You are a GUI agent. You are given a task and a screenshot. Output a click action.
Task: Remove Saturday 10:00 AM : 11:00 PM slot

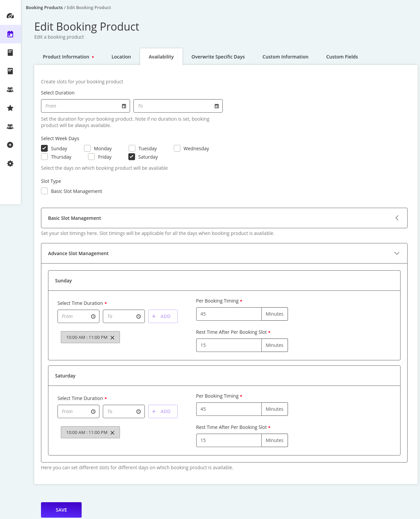tap(113, 433)
